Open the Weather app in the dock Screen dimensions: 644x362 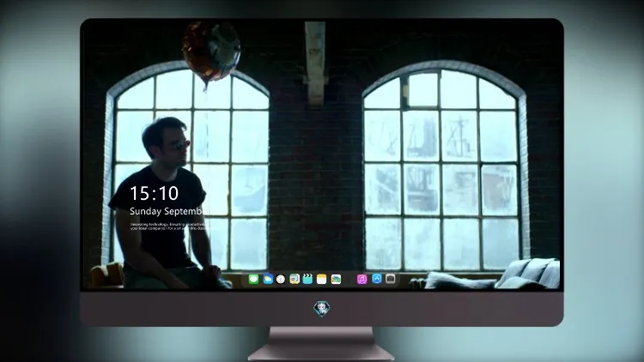[268, 280]
